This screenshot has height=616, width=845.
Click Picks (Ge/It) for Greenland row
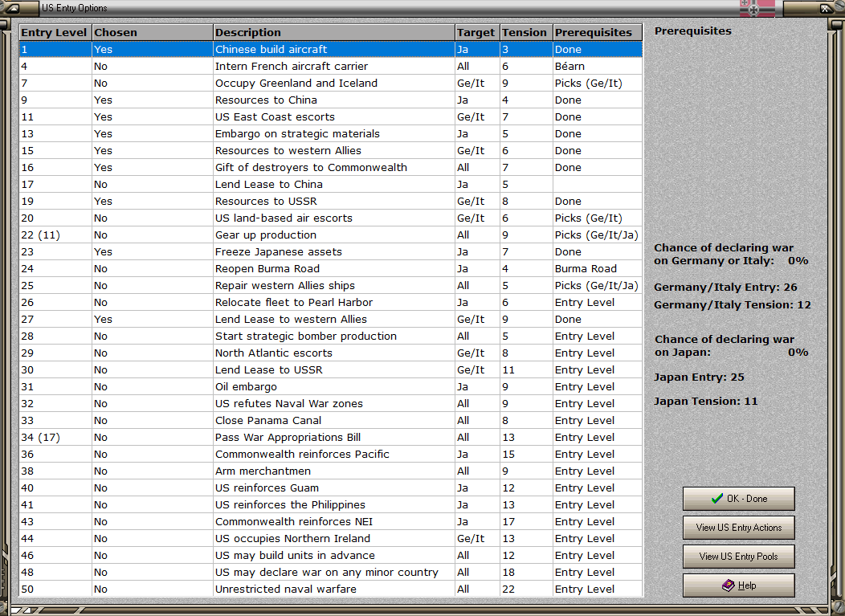pos(598,83)
